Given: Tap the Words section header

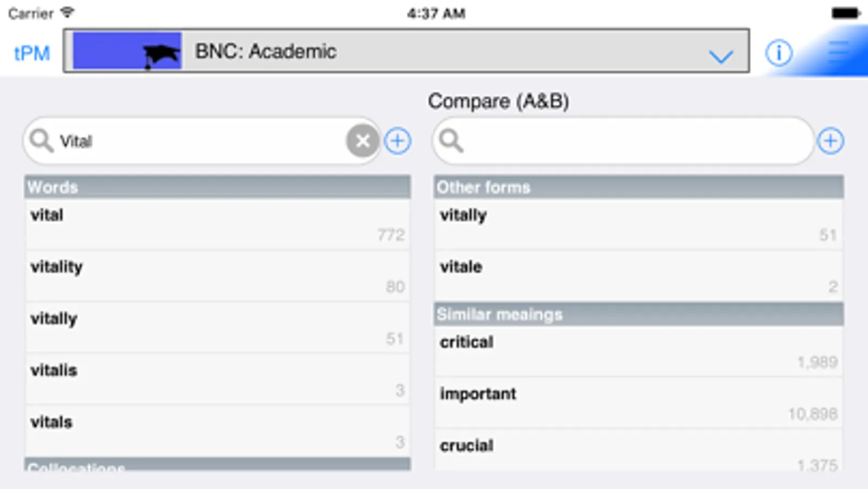Looking at the screenshot, I should (217, 187).
